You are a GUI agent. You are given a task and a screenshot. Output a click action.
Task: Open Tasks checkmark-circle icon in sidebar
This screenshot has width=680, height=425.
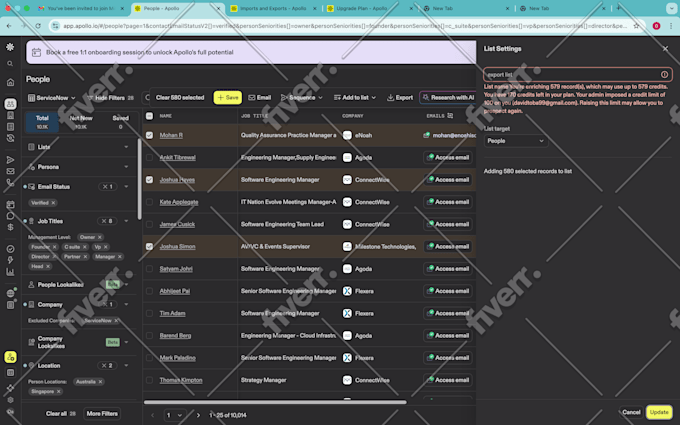[x=10, y=249]
